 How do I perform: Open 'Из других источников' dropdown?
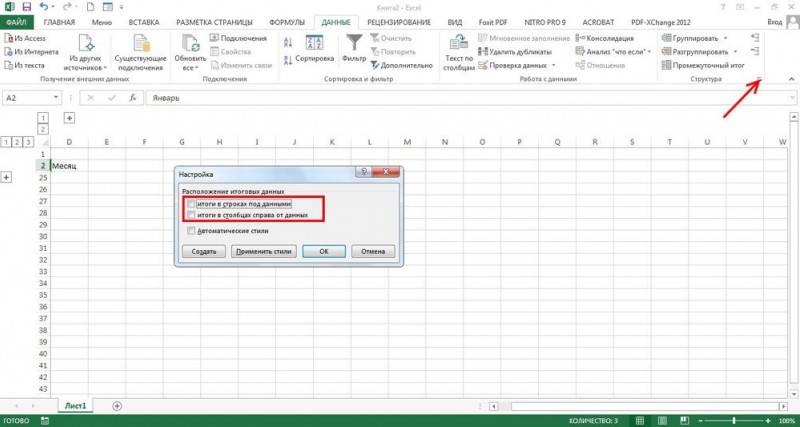pos(86,53)
